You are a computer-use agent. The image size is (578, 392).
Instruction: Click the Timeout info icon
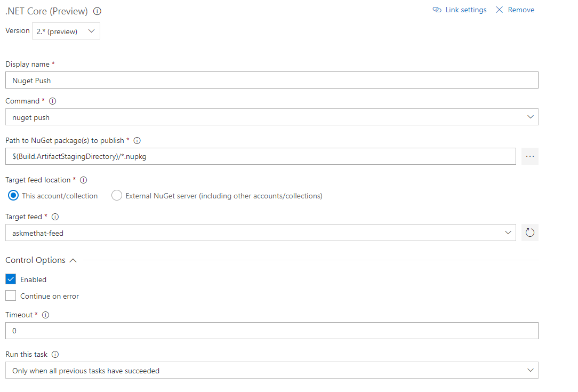[45, 315]
